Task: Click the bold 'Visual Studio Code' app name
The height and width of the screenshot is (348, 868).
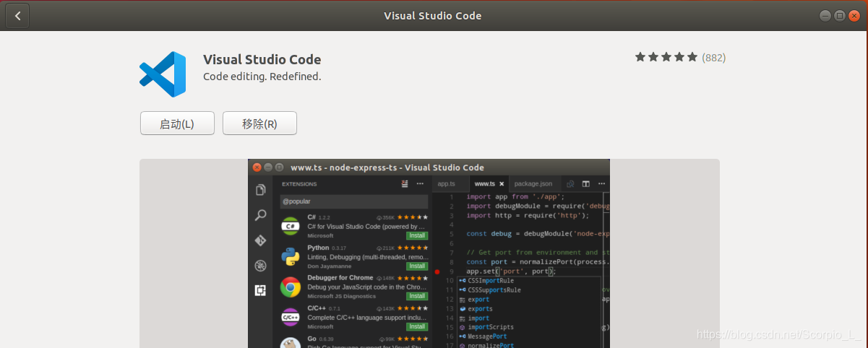Action: pos(262,59)
